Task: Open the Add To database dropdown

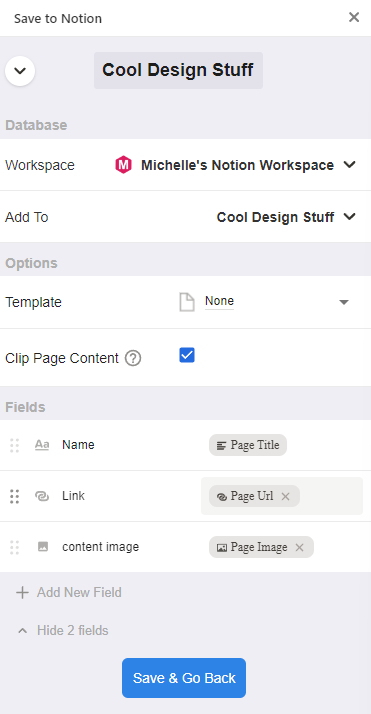Action: pyautogui.click(x=286, y=217)
